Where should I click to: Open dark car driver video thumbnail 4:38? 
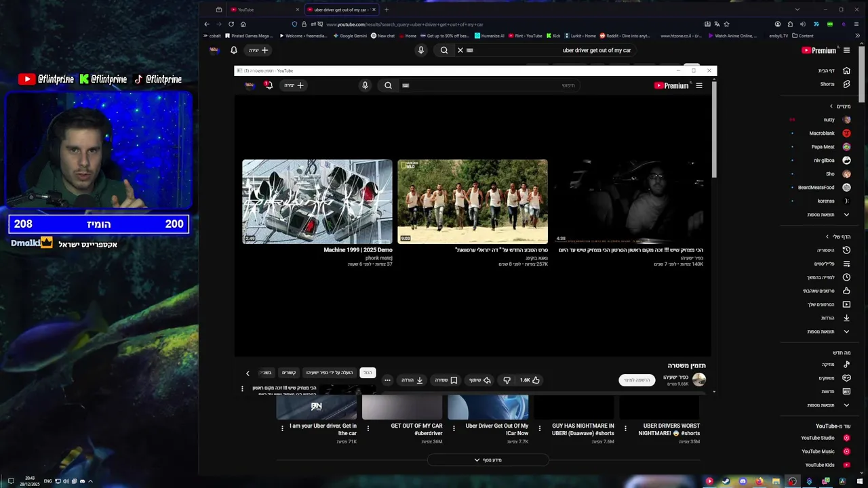tap(628, 201)
